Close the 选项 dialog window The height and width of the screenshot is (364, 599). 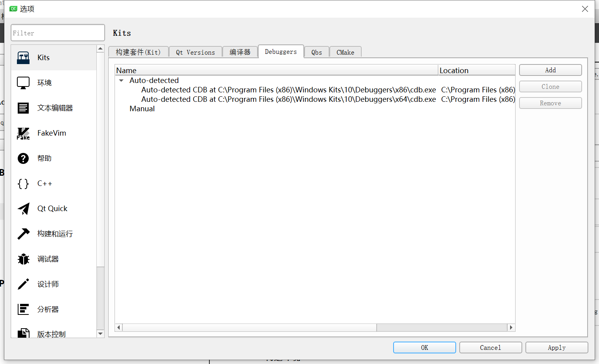[585, 9]
